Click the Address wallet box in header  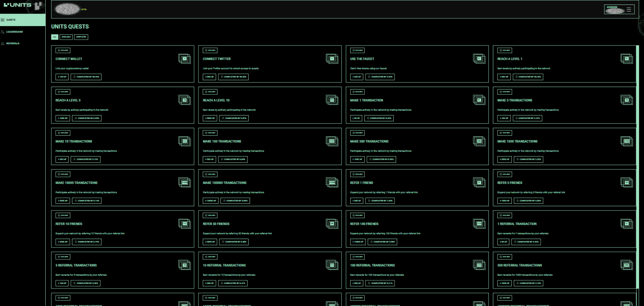click(619, 9)
